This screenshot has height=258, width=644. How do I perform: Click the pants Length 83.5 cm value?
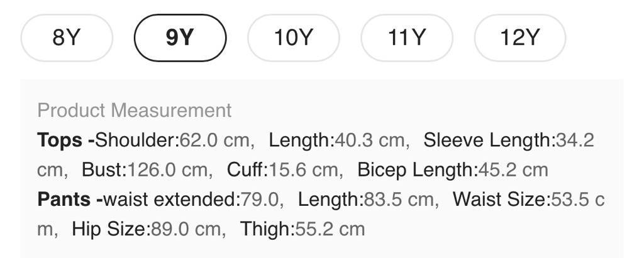click(366, 200)
